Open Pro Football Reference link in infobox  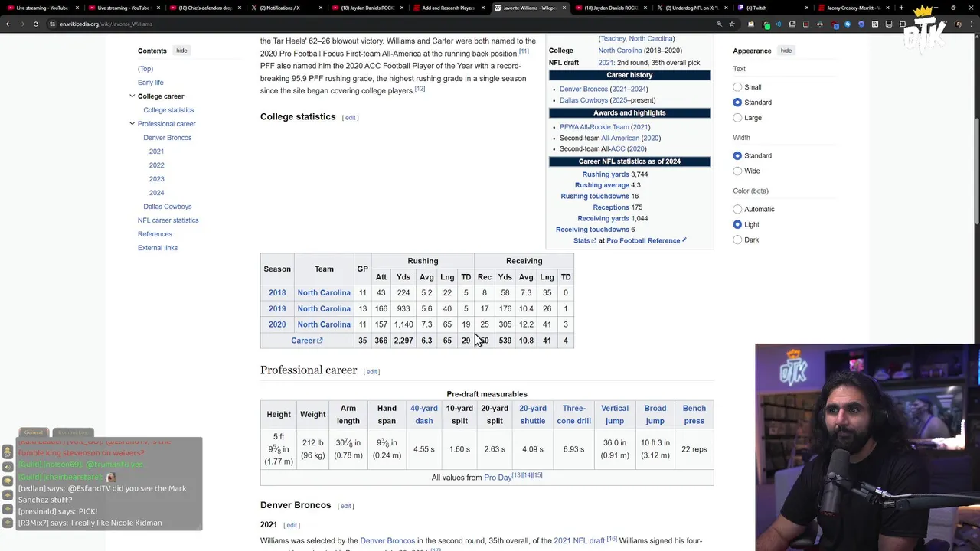tap(643, 240)
